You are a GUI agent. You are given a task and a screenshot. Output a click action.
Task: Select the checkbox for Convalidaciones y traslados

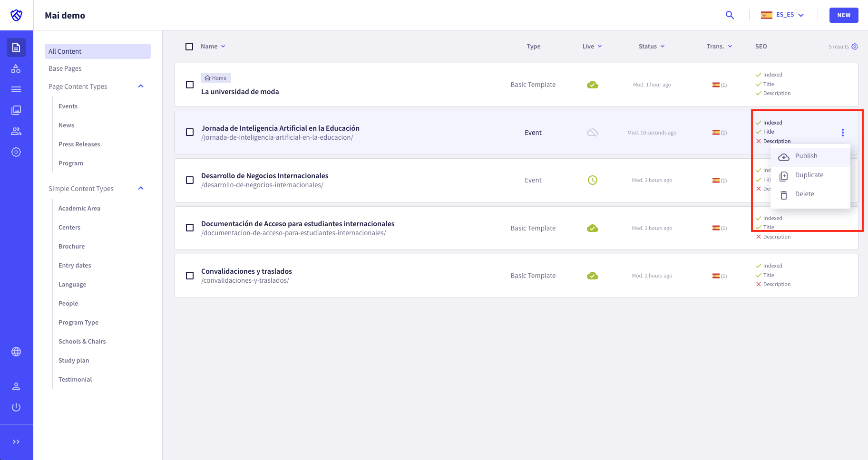click(x=189, y=276)
